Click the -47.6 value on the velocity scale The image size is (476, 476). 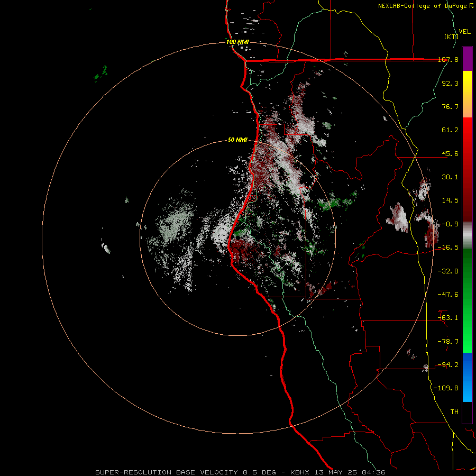pyautogui.click(x=448, y=295)
